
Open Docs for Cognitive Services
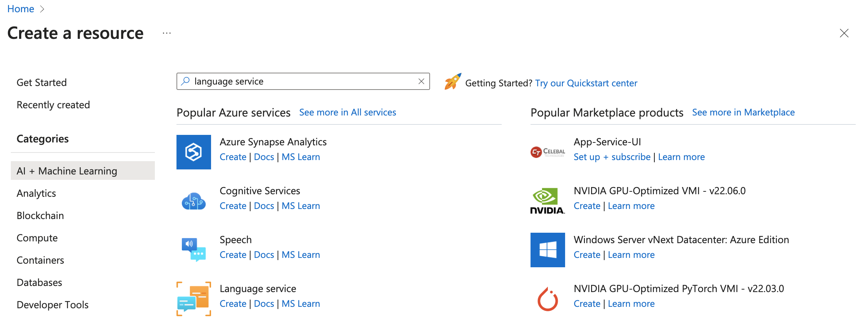pyautogui.click(x=264, y=206)
